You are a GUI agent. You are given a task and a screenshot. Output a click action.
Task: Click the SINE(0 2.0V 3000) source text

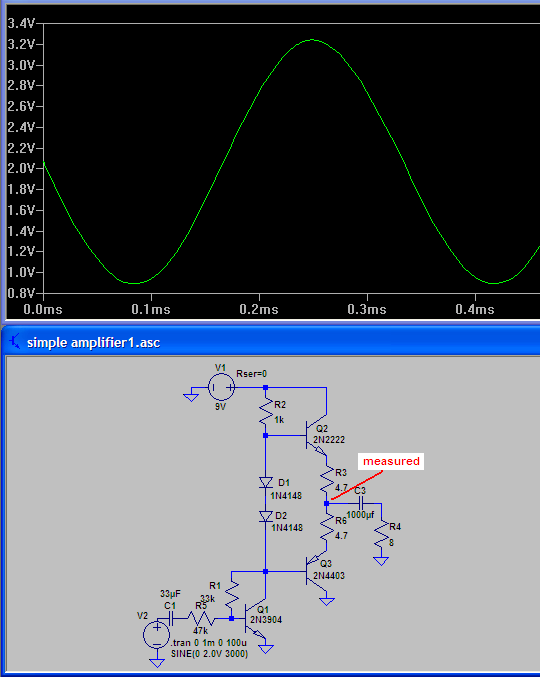[x=209, y=654]
